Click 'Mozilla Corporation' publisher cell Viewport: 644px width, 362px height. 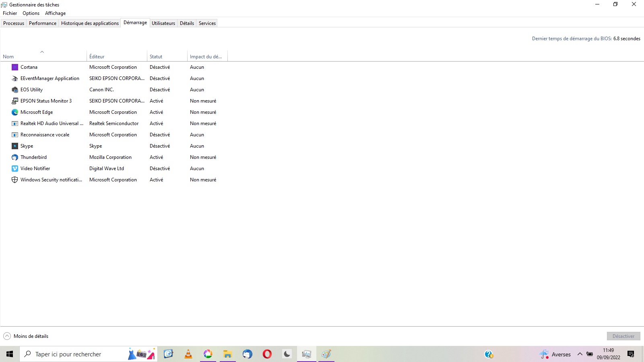click(x=110, y=157)
